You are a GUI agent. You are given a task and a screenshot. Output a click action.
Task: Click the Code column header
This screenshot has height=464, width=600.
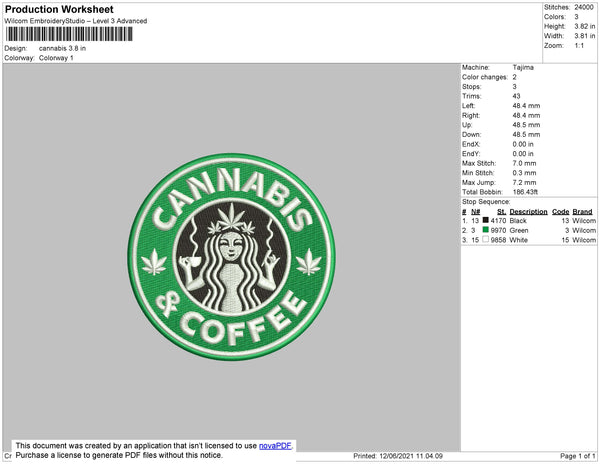(x=561, y=212)
